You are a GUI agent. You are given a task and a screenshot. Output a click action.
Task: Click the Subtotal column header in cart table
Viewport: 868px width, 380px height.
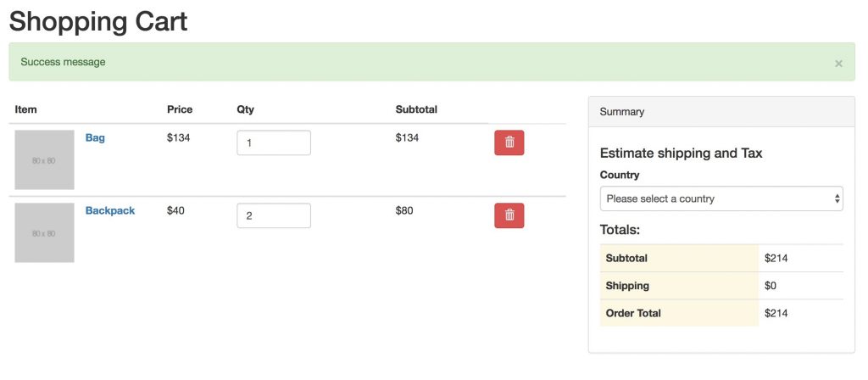point(416,109)
